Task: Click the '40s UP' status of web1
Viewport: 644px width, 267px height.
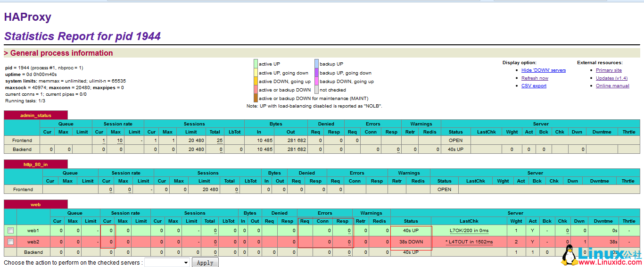Action: 411,231
